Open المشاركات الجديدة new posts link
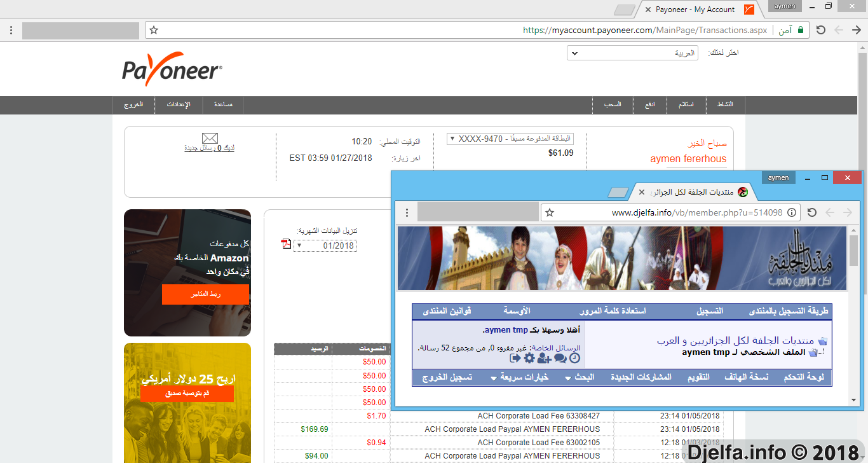This screenshot has width=868, height=463. [x=641, y=377]
